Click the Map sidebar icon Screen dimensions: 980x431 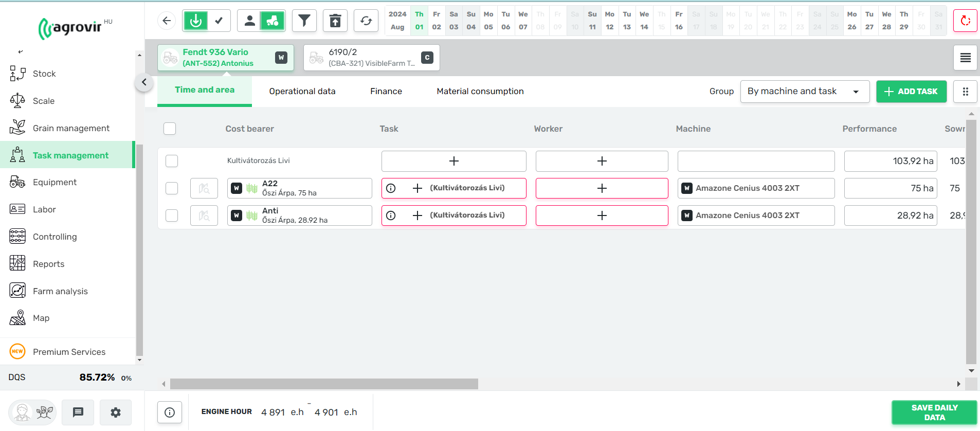[x=17, y=318]
